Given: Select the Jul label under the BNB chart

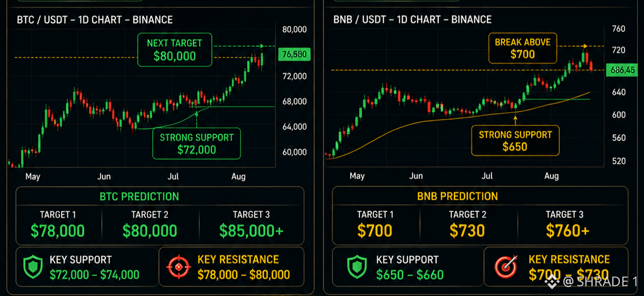Looking at the screenshot, I should (x=487, y=176).
